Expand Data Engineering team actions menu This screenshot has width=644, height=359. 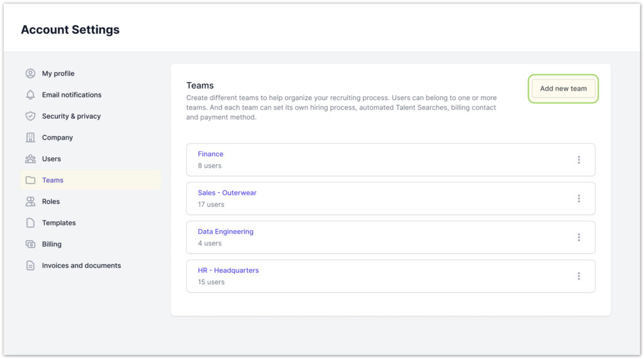tap(579, 238)
